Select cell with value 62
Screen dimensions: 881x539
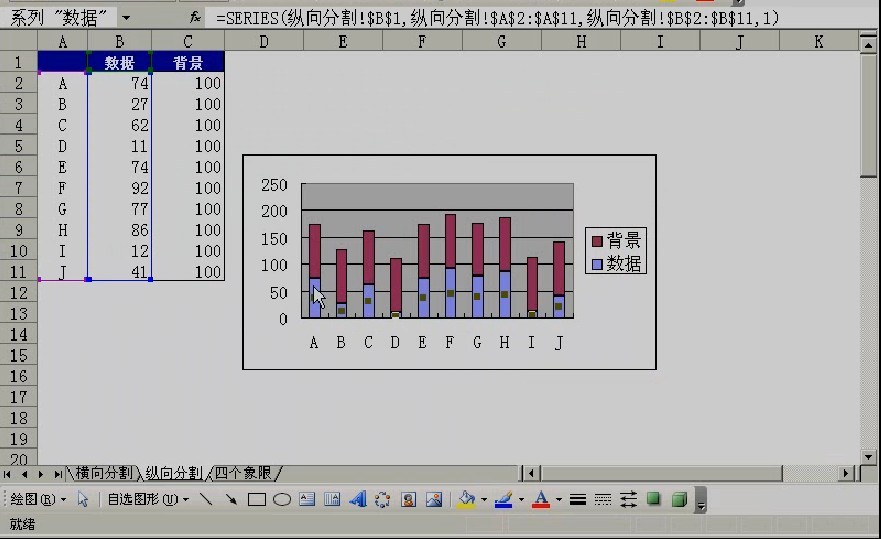(x=119, y=125)
